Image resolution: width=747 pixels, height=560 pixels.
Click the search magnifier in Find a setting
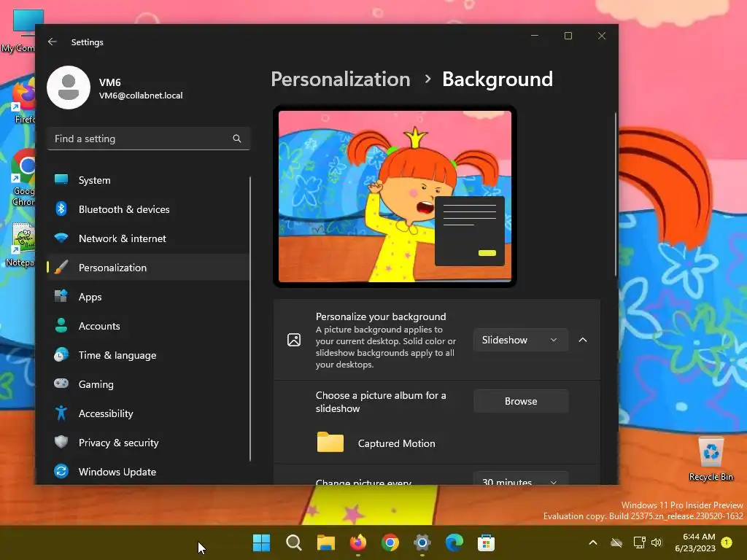(x=237, y=139)
